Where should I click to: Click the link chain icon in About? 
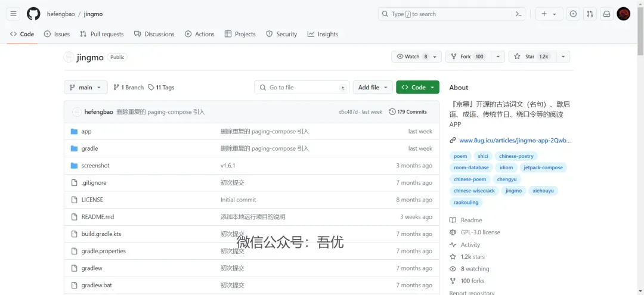click(453, 140)
